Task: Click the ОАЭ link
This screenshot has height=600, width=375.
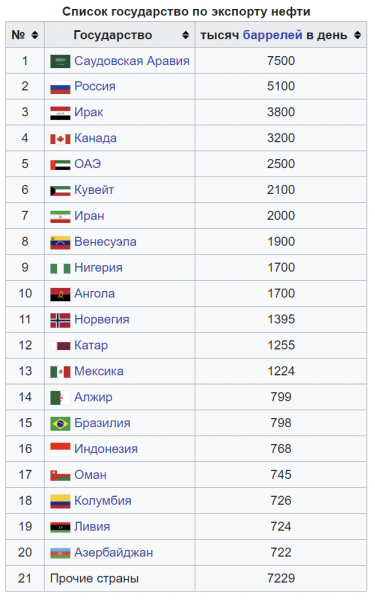Action: coord(88,164)
